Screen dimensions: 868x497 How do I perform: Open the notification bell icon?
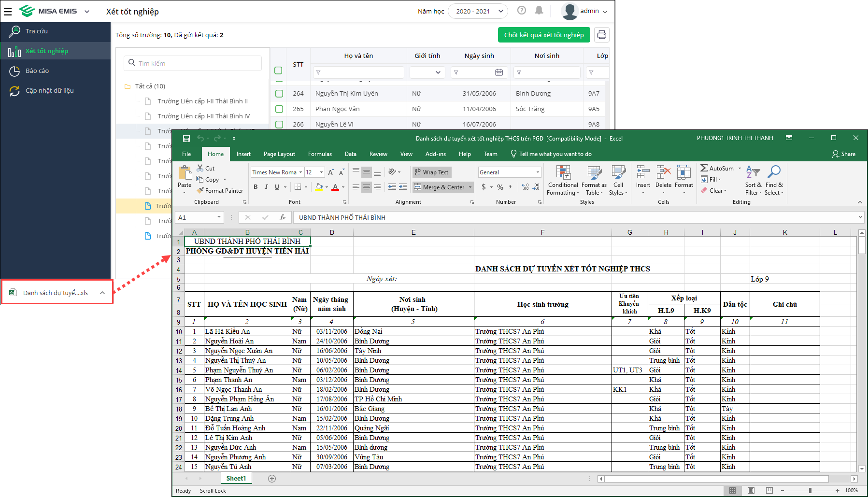(539, 11)
